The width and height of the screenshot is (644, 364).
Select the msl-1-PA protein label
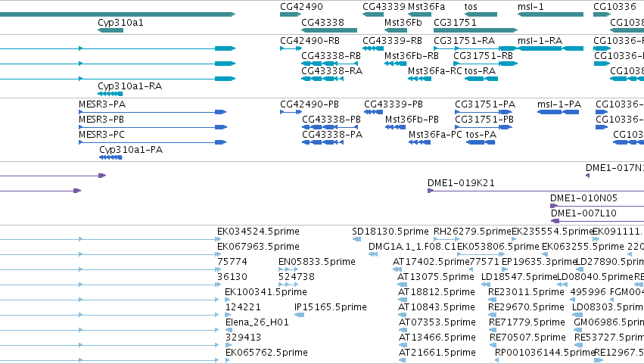pyautogui.click(x=559, y=104)
